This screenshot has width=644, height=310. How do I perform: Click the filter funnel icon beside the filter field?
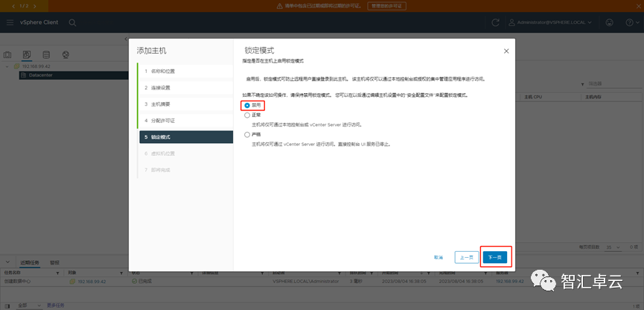[582, 84]
